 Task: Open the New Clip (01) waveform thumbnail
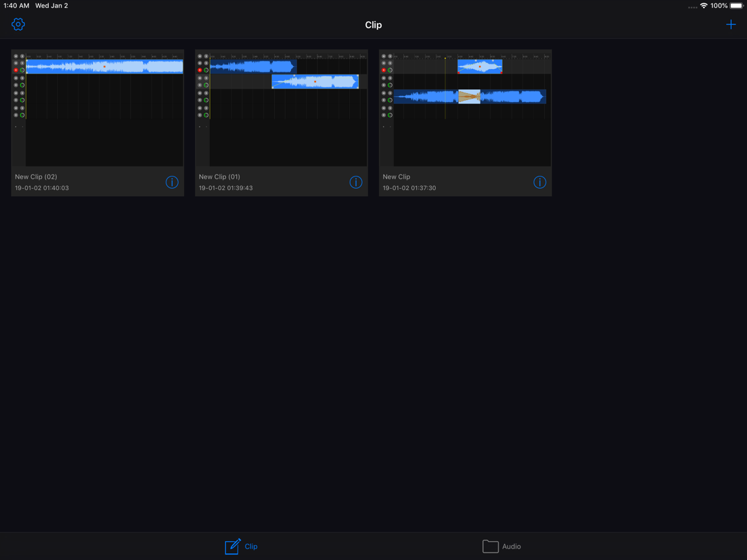281,110
